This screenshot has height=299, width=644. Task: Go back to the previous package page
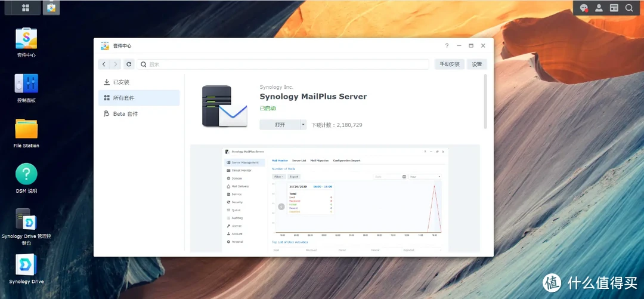pyautogui.click(x=104, y=64)
